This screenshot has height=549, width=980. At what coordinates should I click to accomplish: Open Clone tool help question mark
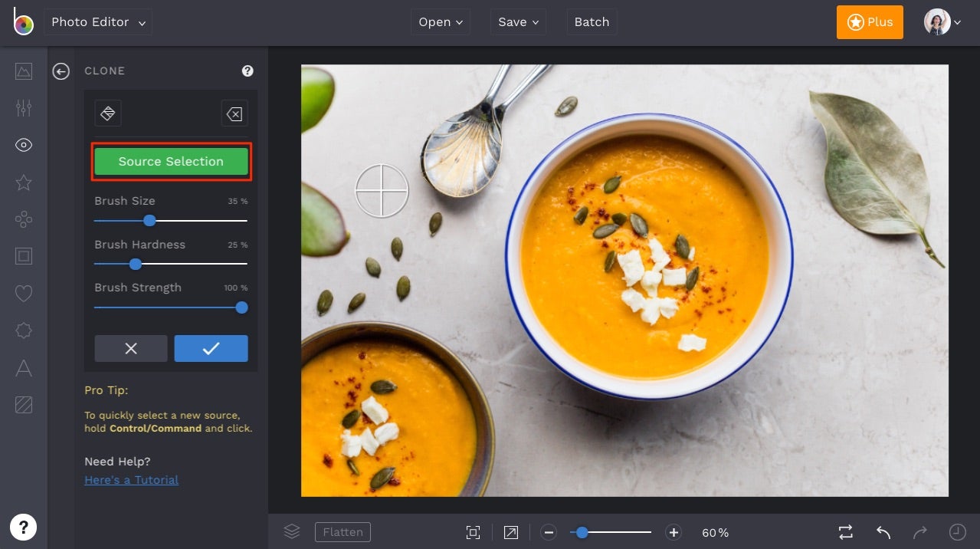pyautogui.click(x=247, y=71)
